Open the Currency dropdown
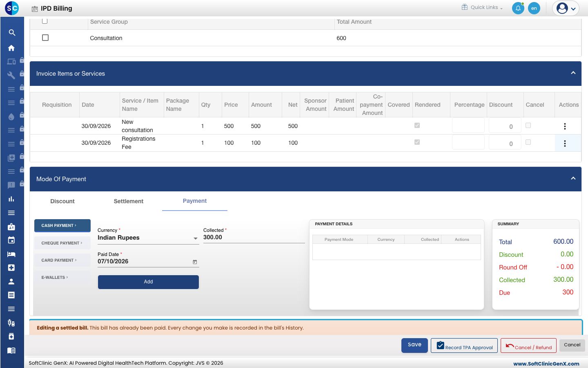 tap(148, 238)
